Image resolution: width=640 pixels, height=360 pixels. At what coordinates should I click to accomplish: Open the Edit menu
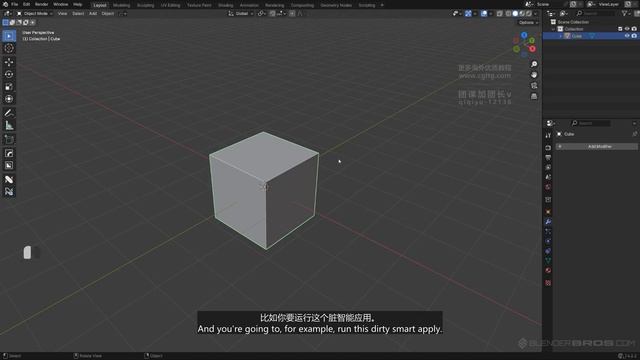(27, 4)
